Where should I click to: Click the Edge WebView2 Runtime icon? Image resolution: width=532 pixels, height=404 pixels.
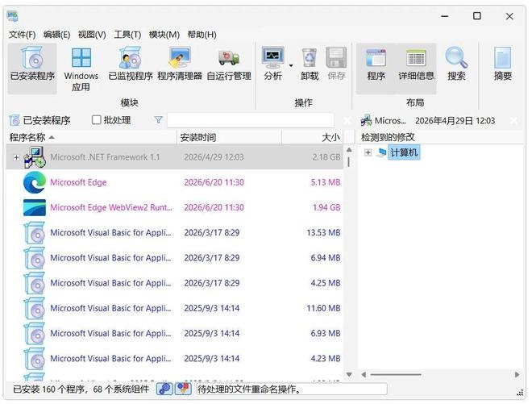(x=35, y=207)
